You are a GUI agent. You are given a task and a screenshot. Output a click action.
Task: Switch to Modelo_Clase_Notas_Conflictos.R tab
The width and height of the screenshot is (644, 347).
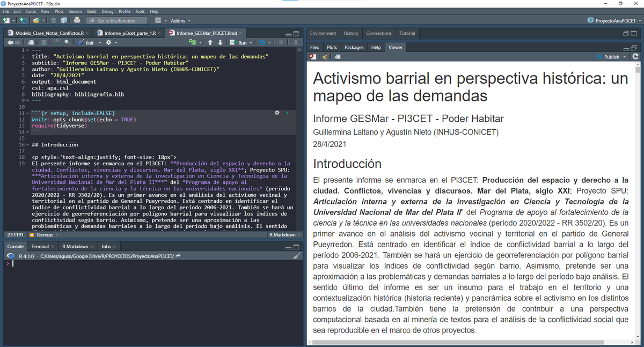[x=48, y=33]
